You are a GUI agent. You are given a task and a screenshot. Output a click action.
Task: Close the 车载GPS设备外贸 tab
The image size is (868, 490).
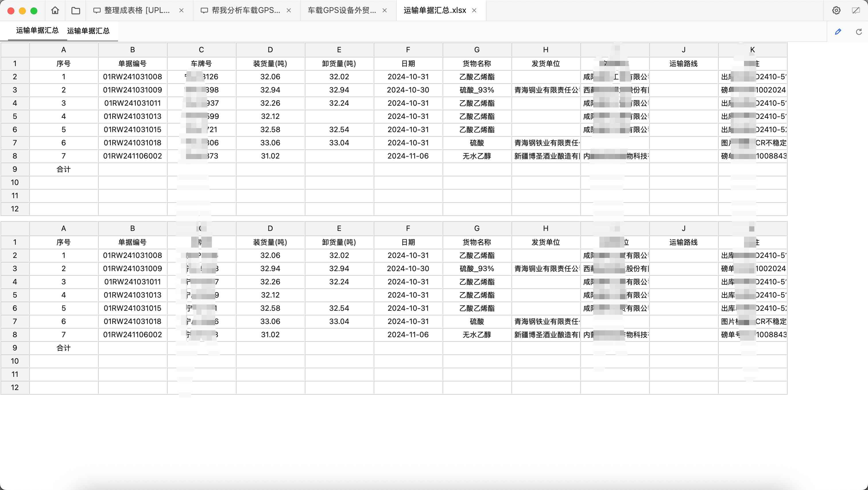pyautogui.click(x=384, y=10)
